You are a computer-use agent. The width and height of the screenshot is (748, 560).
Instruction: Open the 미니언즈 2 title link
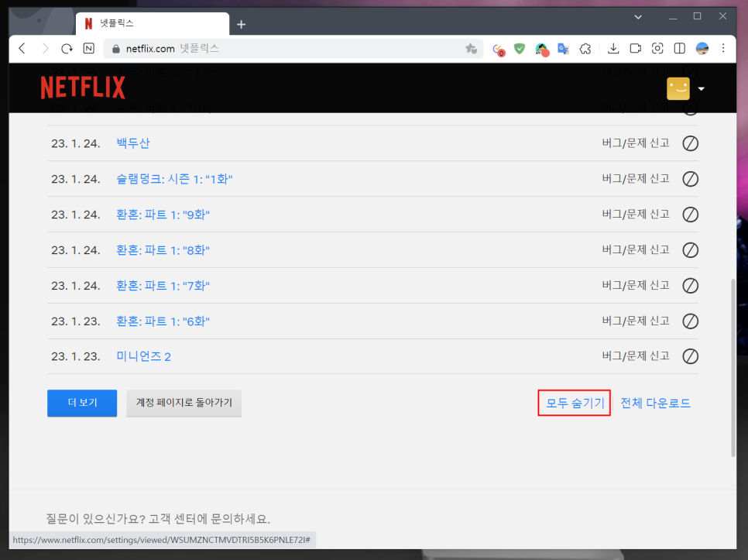point(143,356)
